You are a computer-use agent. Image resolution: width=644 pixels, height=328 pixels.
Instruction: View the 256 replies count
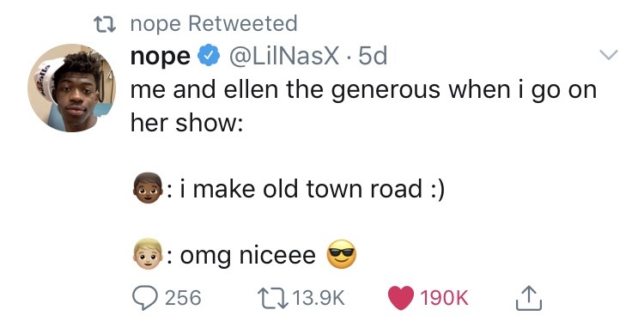(x=183, y=298)
